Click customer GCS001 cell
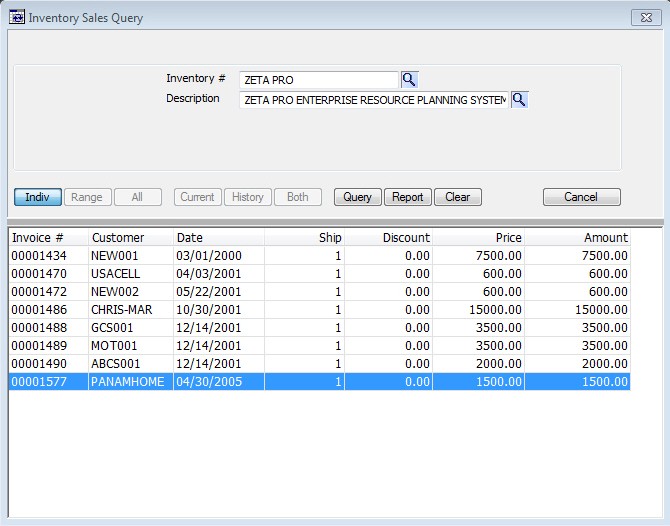 [131, 327]
